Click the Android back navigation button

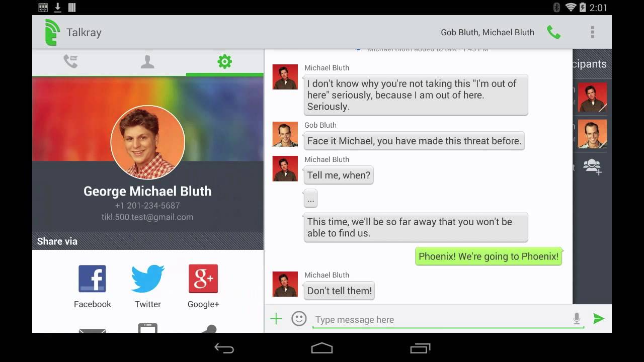click(224, 348)
